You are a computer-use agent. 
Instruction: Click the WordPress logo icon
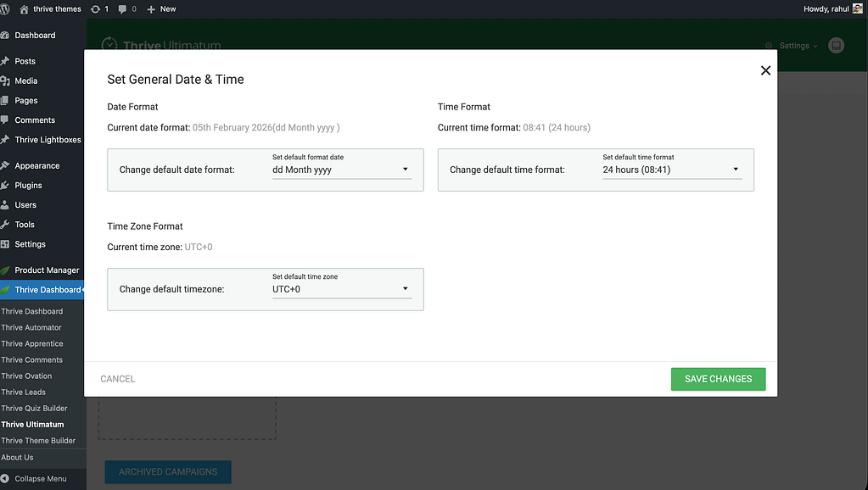pos(7,8)
